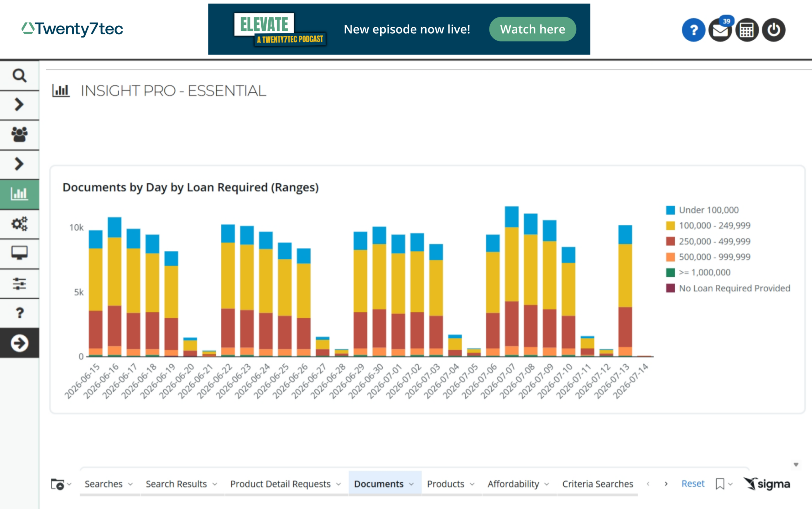Click the circled arrow sidebar icon
This screenshot has width=812, height=510.
19,343
